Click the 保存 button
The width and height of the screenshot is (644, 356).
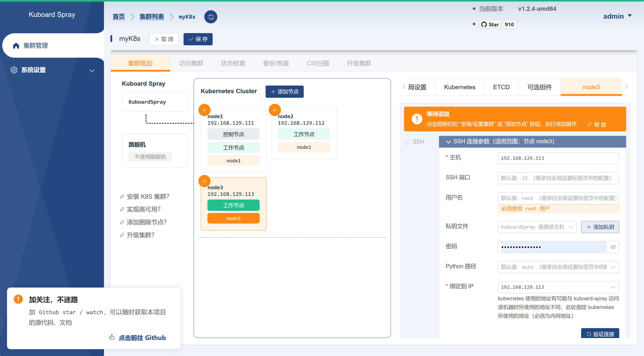(198, 39)
